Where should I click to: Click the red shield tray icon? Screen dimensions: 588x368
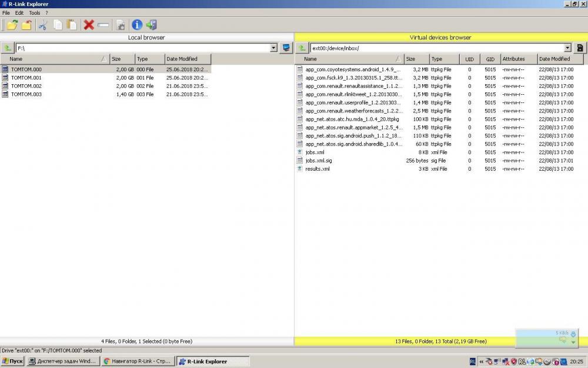[514, 362]
